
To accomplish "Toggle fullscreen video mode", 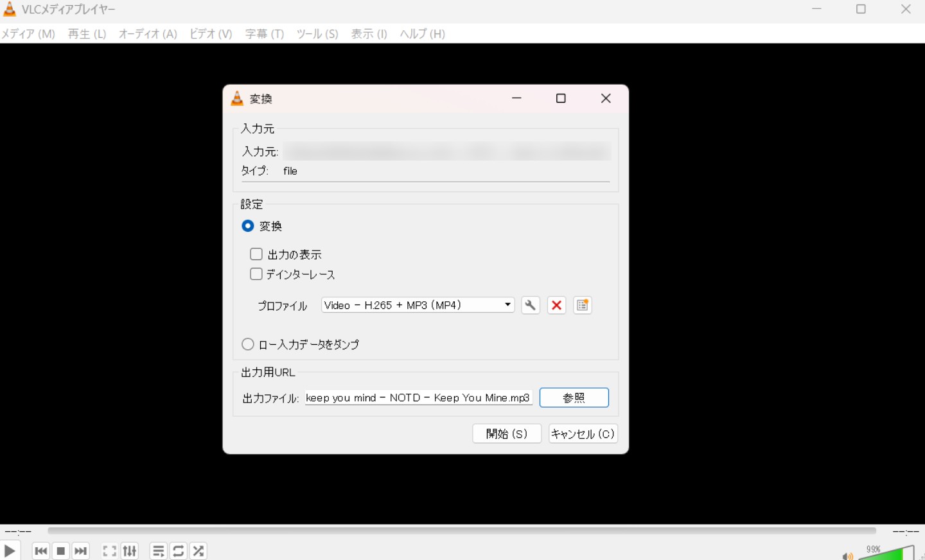I will [109, 551].
